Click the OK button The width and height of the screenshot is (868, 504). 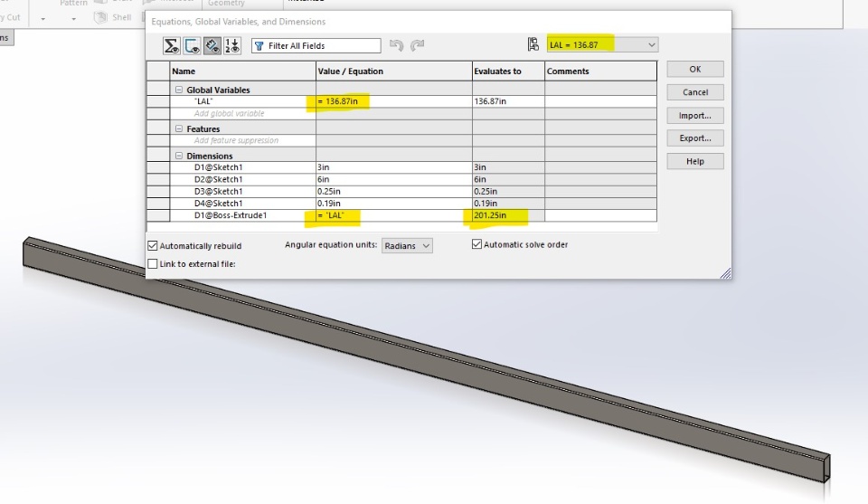(695, 70)
